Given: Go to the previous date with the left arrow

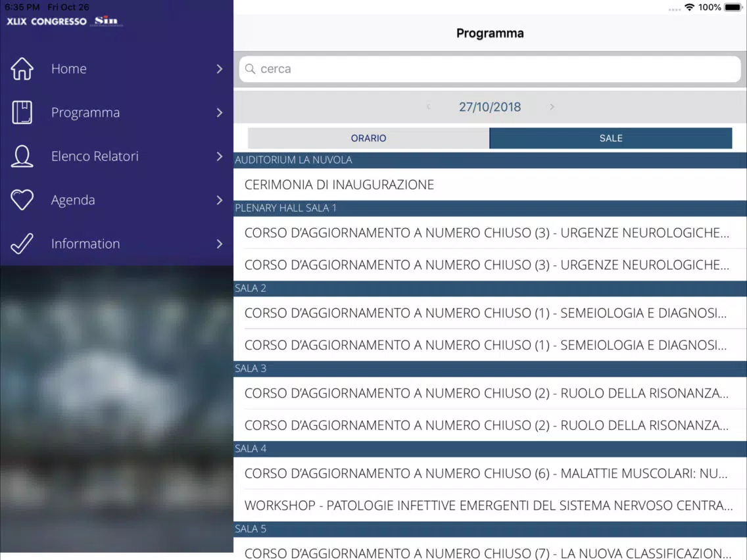Looking at the screenshot, I should coord(428,106).
